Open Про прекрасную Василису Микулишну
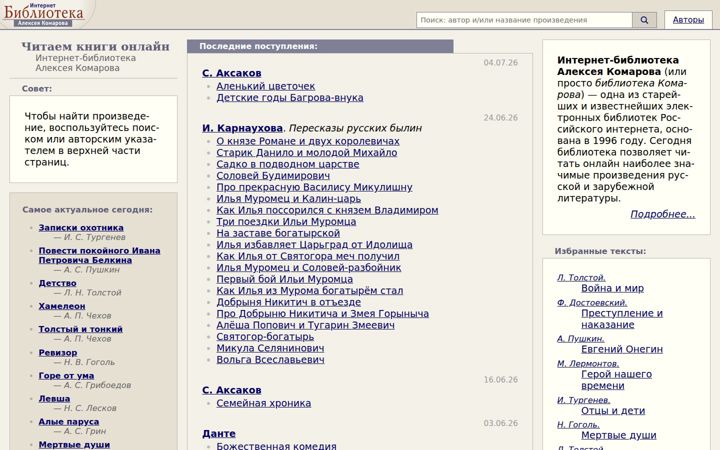 coord(314,187)
